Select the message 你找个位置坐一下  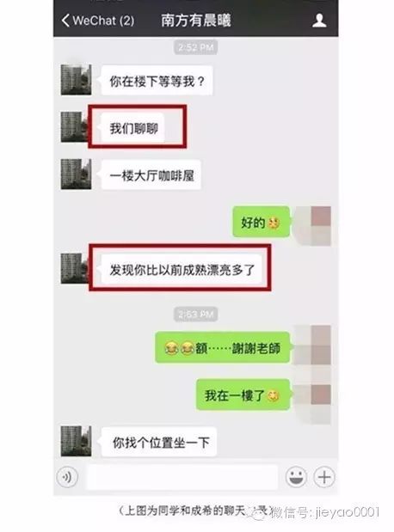coord(159,442)
